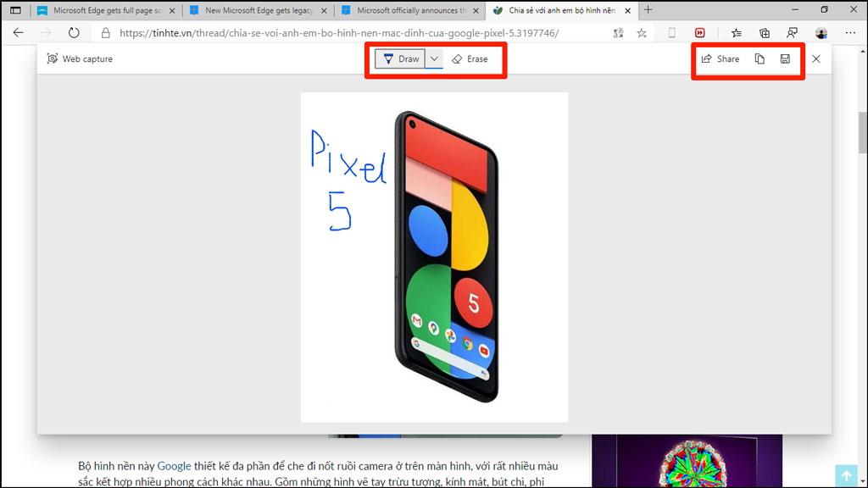Open the user profile avatar
This screenshot has height=488, width=868.
[821, 33]
